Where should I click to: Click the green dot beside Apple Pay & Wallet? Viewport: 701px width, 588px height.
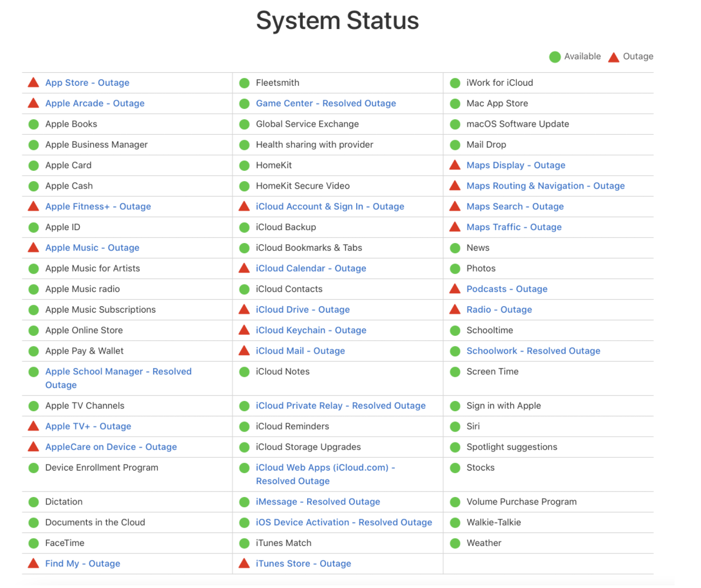tap(33, 351)
